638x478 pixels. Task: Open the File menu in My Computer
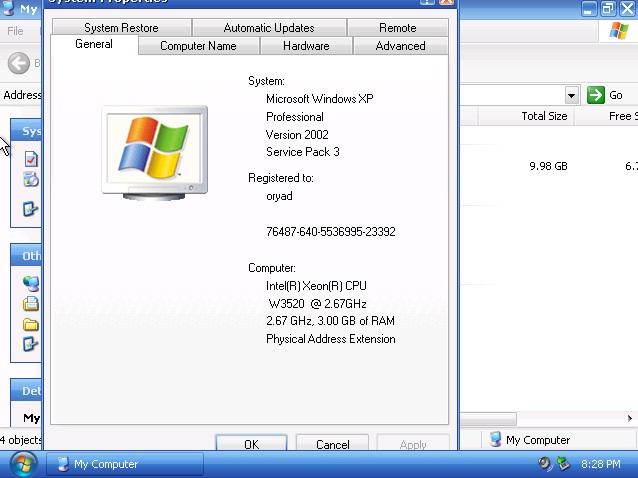pyautogui.click(x=15, y=31)
